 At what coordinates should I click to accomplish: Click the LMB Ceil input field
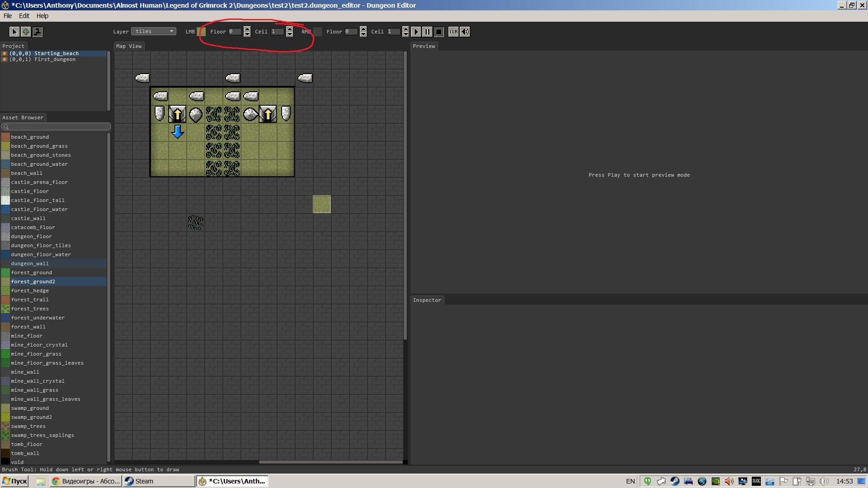pos(278,32)
